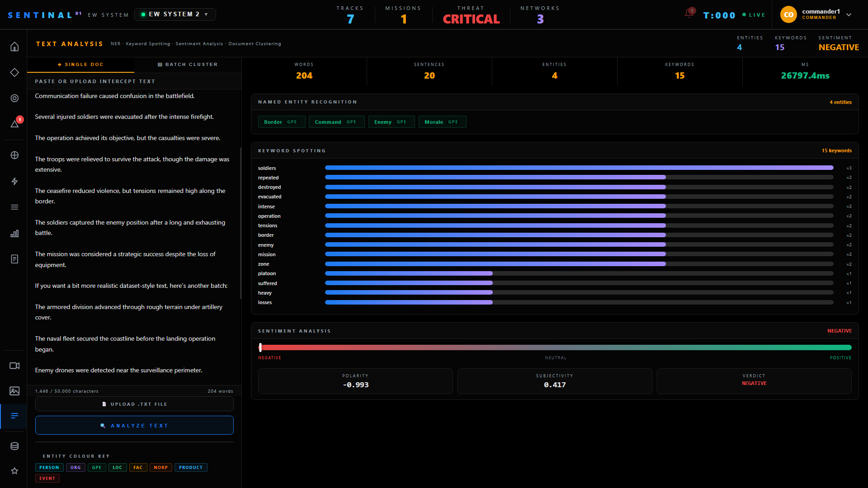Click the destroyed keyword label
The height and width of the screenshot is (488, 868).
(x=269, y=187)
